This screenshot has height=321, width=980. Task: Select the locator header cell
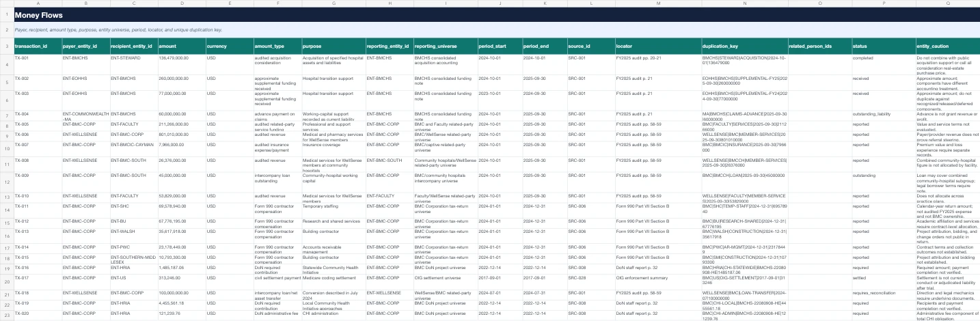[657, 46]
